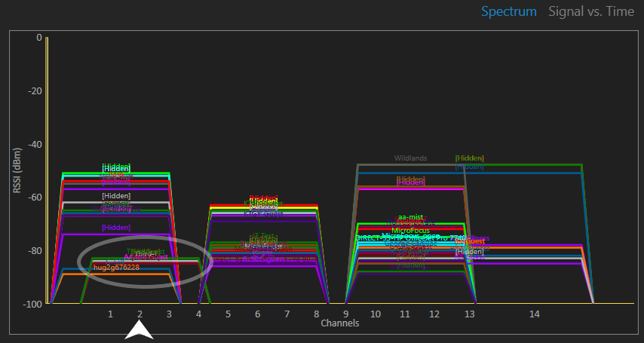Click channel 12 on the axis
644x343 pixels.
point(434,314)
